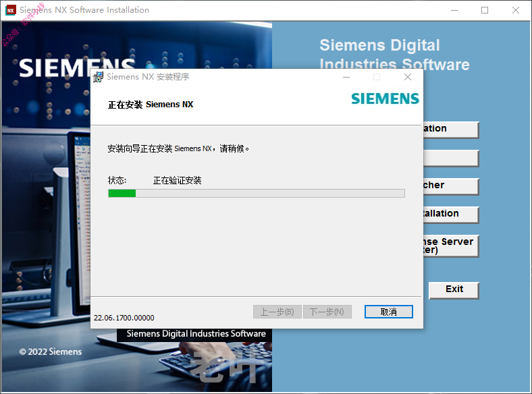Screen dimensions: 532x394
Task: Close the Siemens NX Software Installation window
Action: pyautogui.click(x=516, y=10)
